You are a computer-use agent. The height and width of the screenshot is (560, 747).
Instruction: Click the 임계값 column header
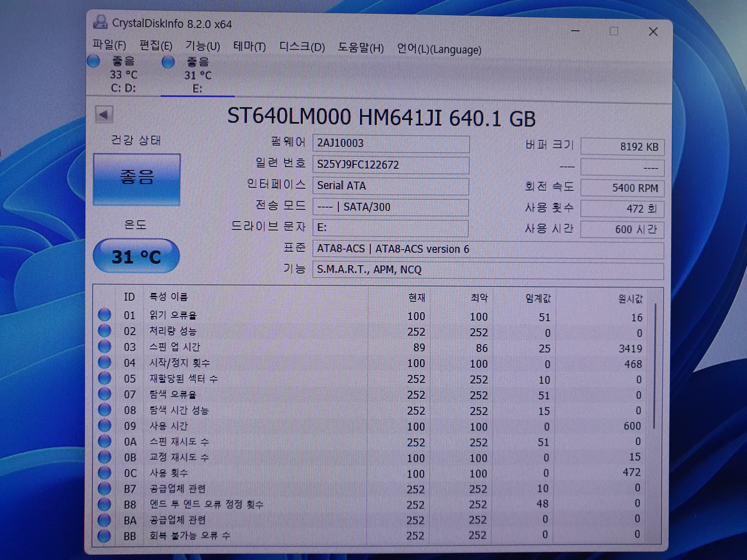(x=538, y=298)
